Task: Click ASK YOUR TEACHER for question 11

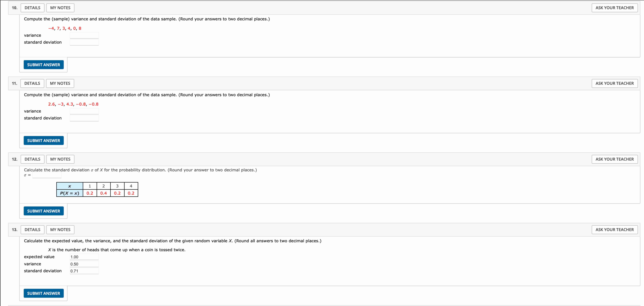Action: coord(615,83)
